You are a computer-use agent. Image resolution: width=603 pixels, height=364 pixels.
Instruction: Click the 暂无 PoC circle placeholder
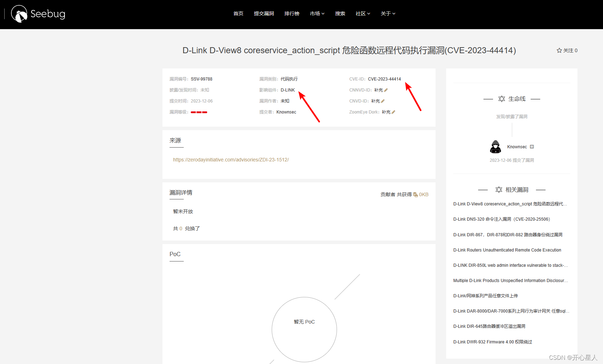point(304,329)
